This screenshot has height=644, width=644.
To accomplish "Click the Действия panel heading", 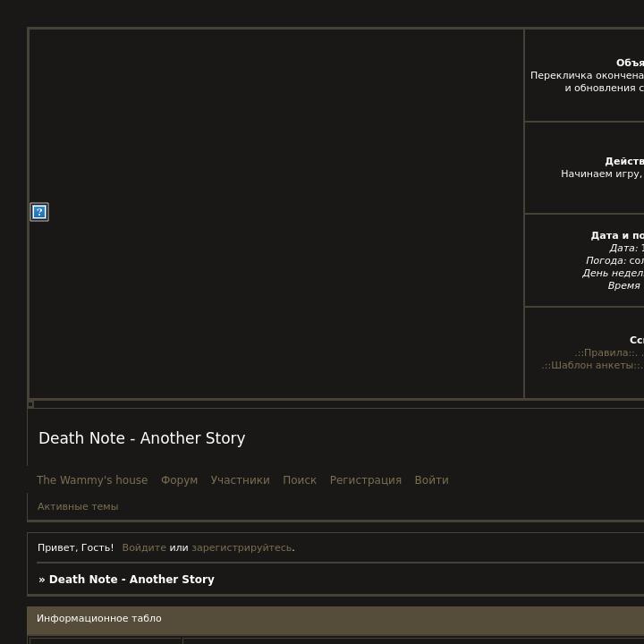I will pyautogui.click(x=624, y=162).
